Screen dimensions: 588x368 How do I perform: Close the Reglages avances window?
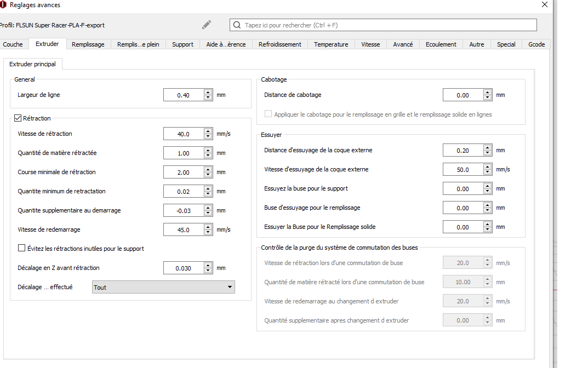coord(544,4)
